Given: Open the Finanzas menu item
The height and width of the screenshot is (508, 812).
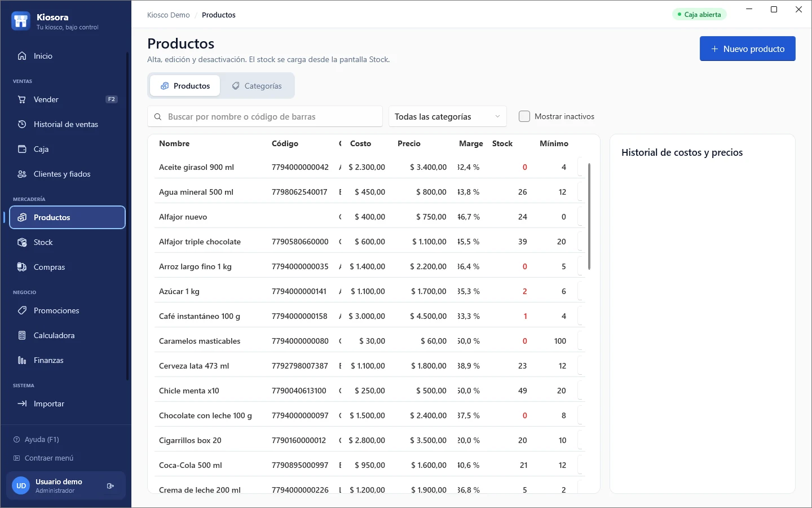Looking at the screenshot, I should (67, 360).
